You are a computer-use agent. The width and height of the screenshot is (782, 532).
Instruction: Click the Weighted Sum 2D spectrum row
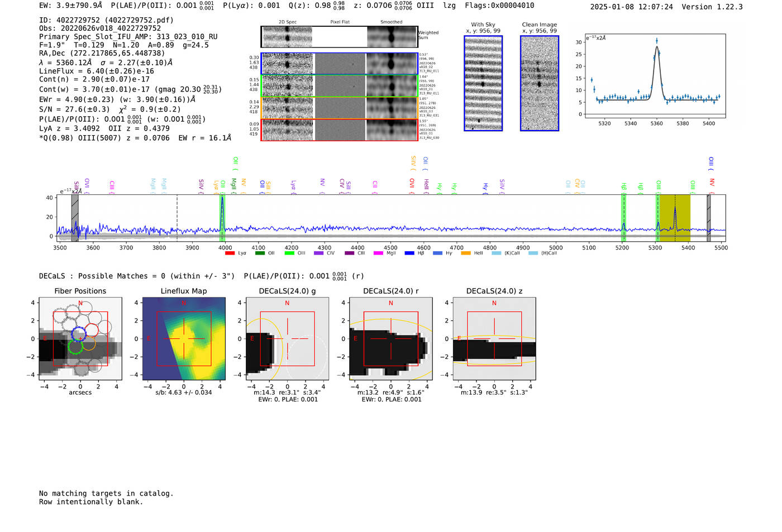pos(339,37)
